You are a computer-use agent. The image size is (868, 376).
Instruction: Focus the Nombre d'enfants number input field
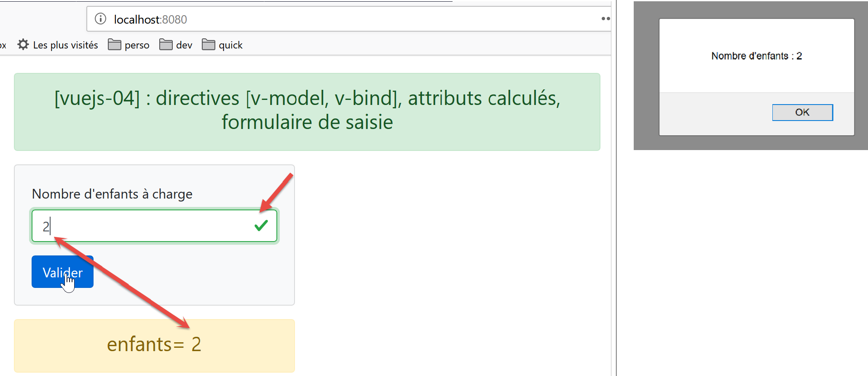pyautogui.click(x=143, y=226)
